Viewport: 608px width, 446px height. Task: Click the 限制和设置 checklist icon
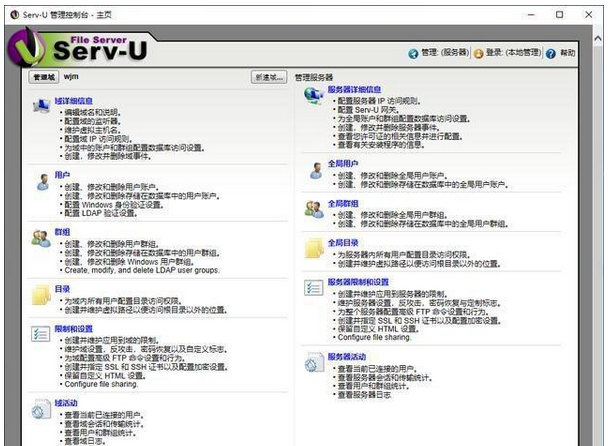(x=41, y=335)
